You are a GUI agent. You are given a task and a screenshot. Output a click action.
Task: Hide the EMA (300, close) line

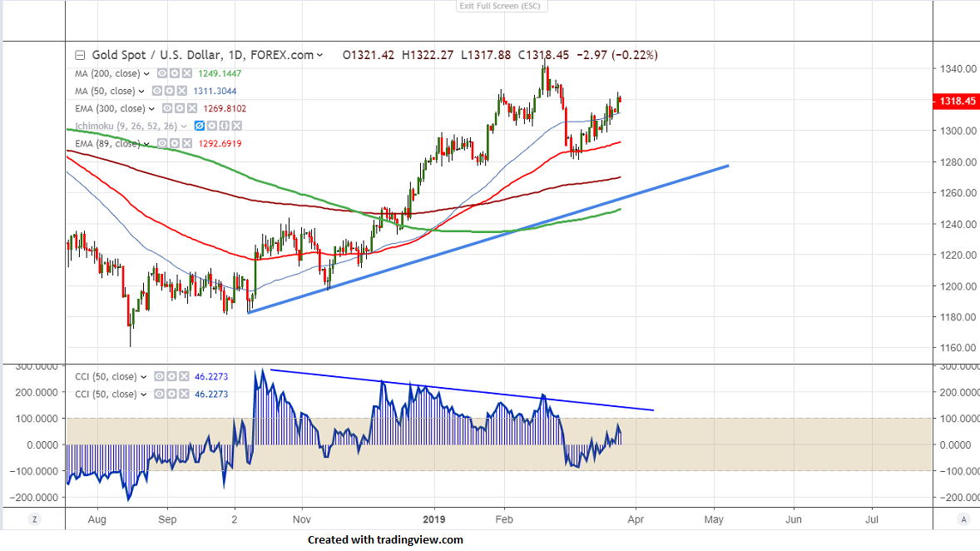pyautogui.click(x=167, y=108)
